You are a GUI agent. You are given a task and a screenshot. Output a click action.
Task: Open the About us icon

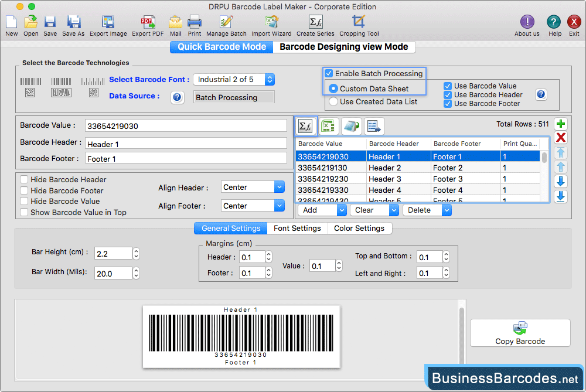pyautogui.click(x=527, y=22)
